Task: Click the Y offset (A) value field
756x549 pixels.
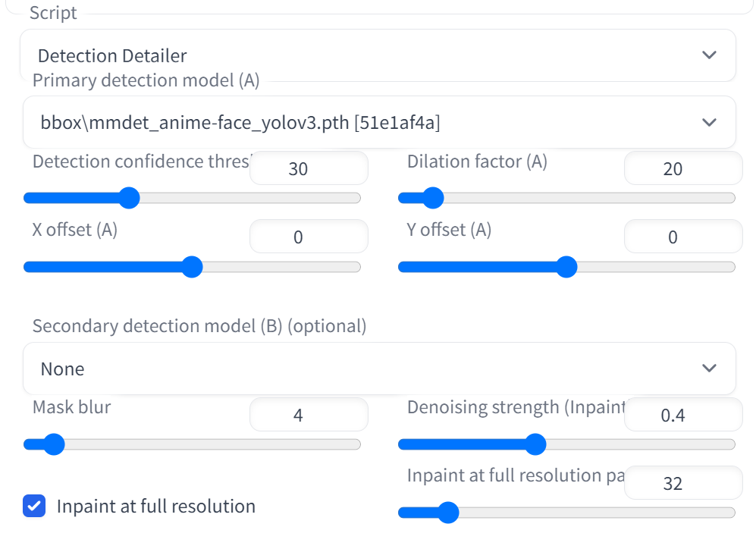Action: tap(683, 236)
